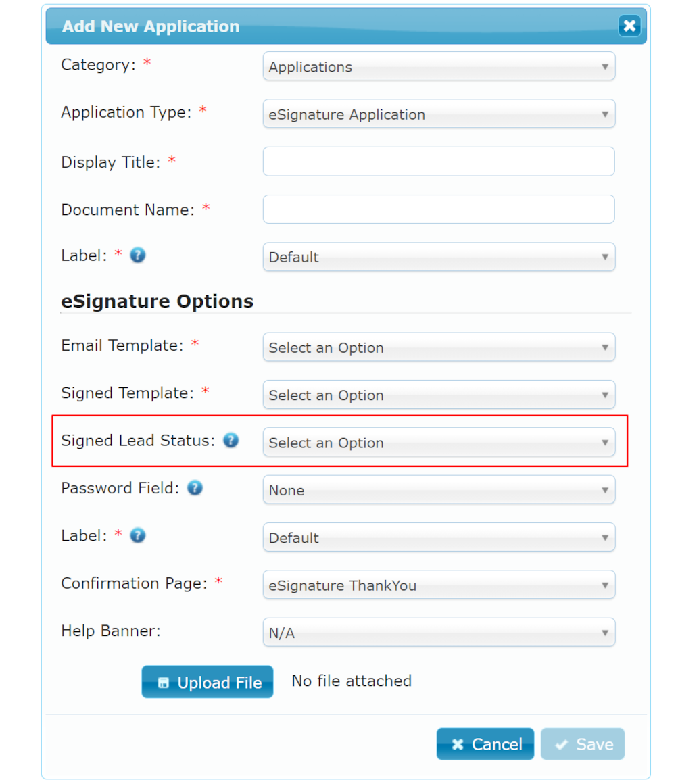Click into the Display Title text field

(x=439, y=162)
